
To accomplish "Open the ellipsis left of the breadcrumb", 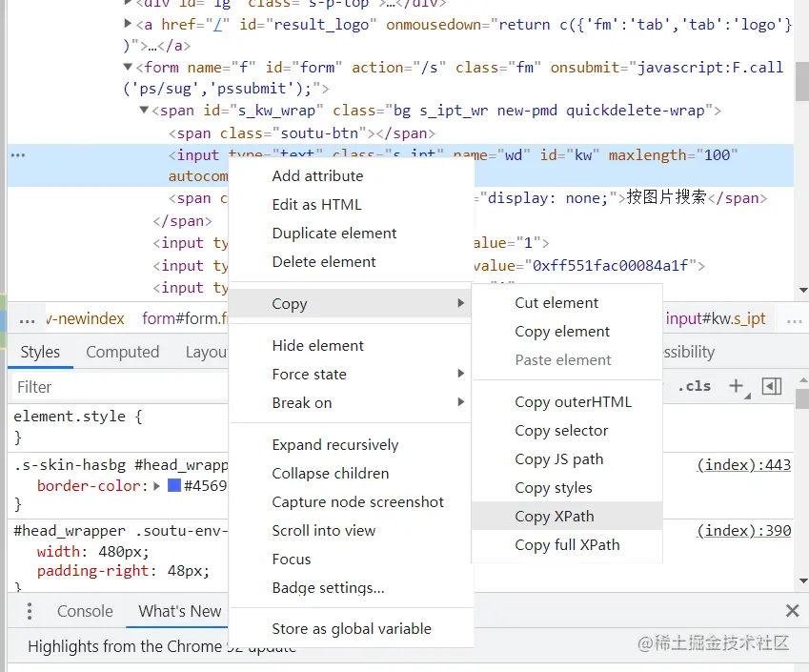I will [27, 321].
